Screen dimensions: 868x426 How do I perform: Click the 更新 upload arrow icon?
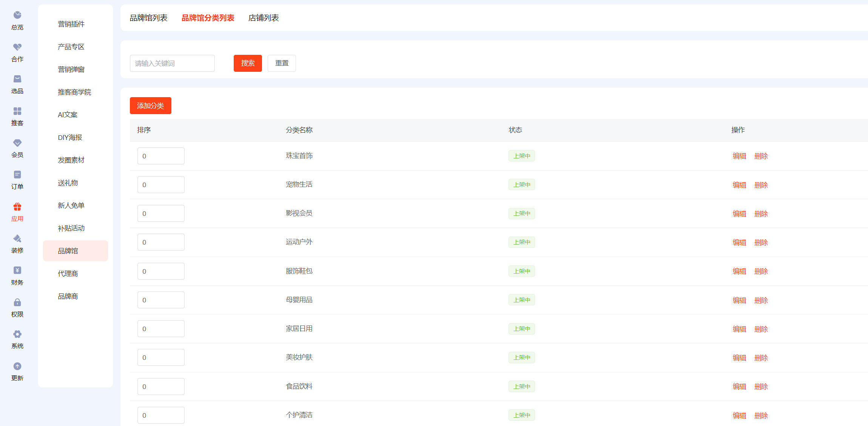(x=17, y=366)
